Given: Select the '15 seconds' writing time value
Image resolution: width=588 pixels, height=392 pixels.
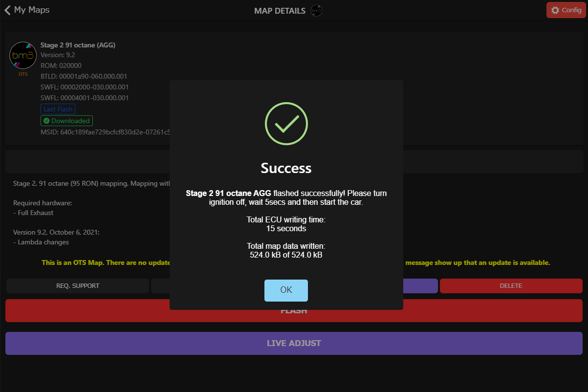Looking at the screenshot, I should point(286,228).
